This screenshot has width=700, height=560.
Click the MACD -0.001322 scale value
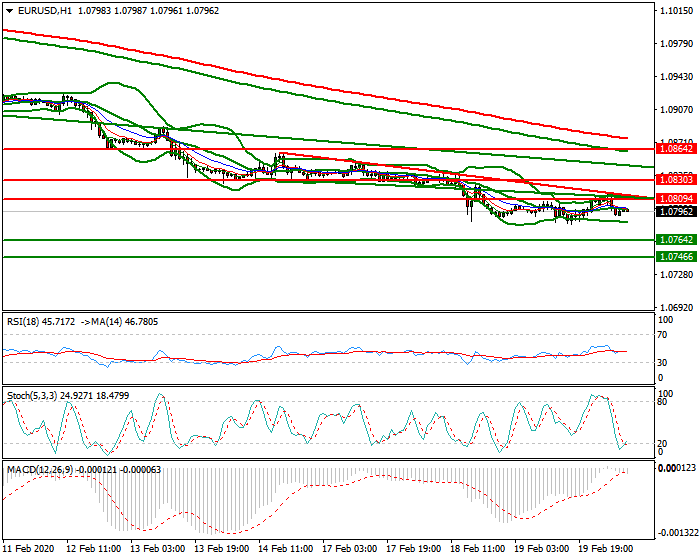[678, 533]
